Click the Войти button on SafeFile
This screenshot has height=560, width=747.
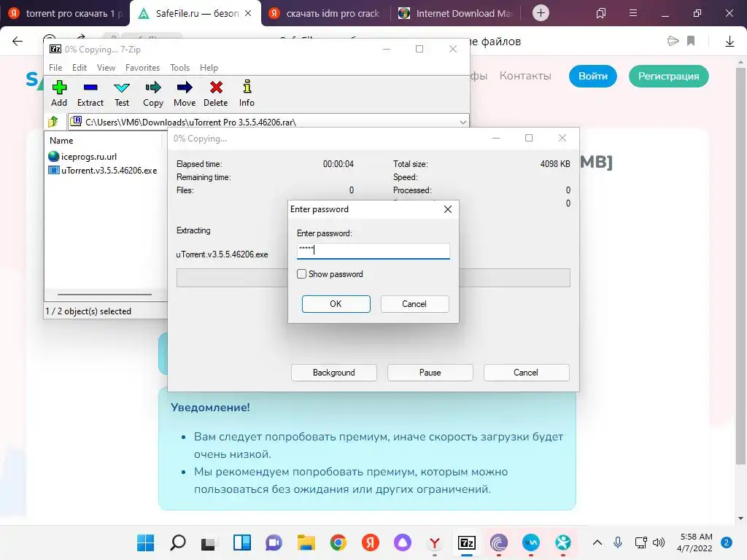tap(592, 76)
